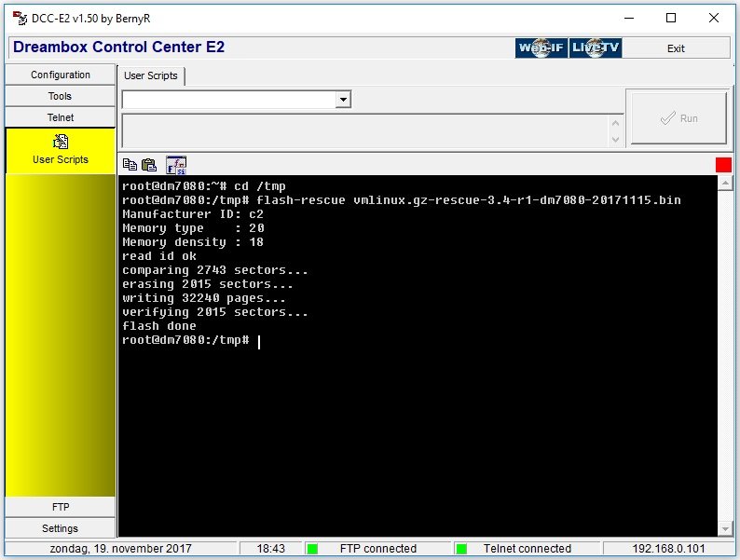Click 'Telnet connected' status text

pyautogui.click(x=528, y=549)
